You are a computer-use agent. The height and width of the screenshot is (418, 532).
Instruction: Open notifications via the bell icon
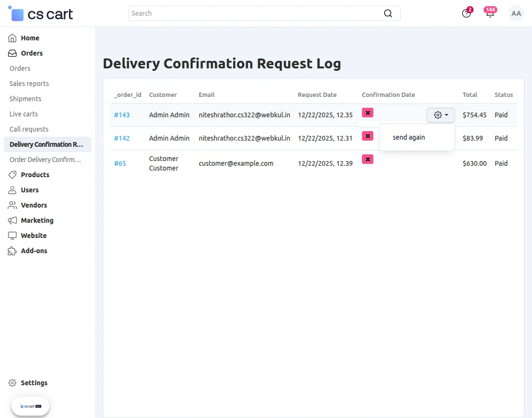(x=490, y=13)
